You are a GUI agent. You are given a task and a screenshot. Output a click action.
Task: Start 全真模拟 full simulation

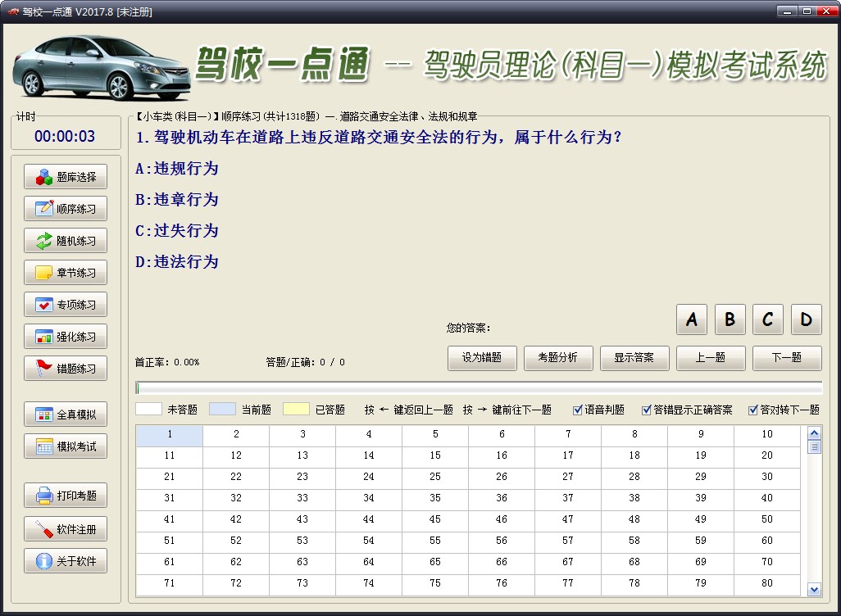[64, 414]
